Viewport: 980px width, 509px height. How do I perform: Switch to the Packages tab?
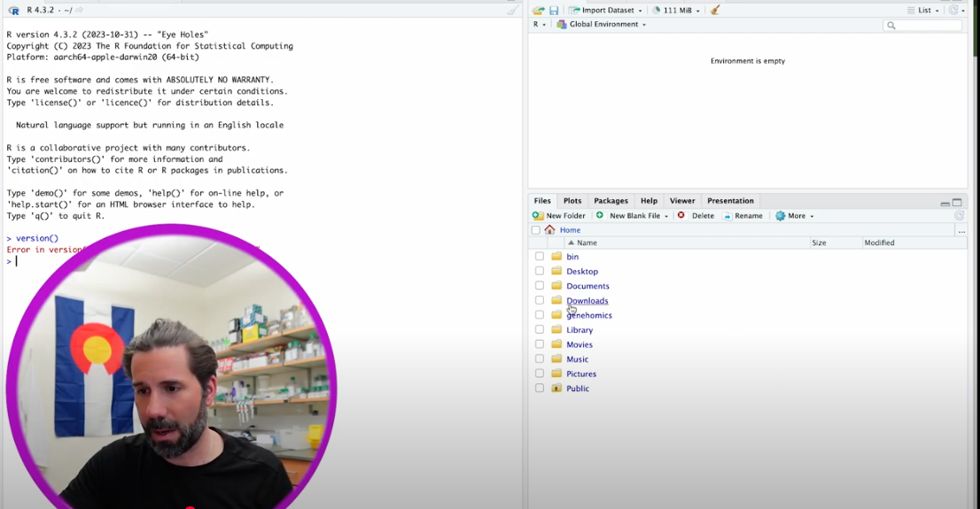pyautogui.click(x=611, y=200)
